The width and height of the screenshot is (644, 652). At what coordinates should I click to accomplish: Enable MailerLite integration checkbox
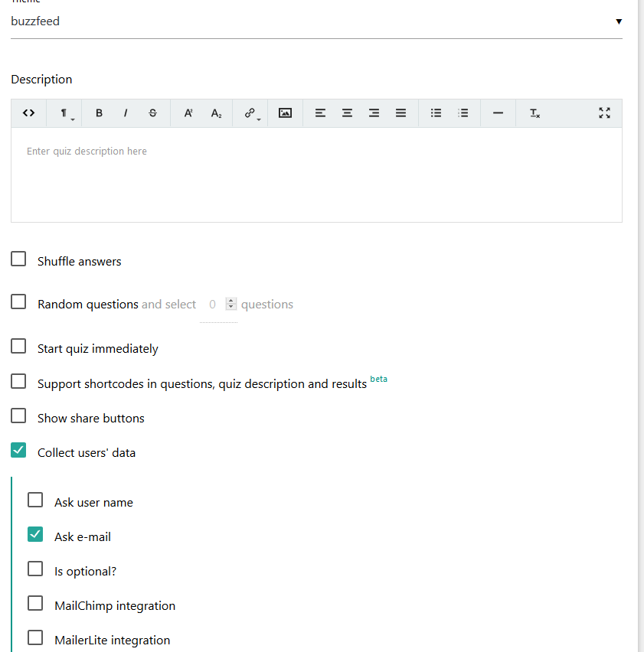click(x=35, y=638)
